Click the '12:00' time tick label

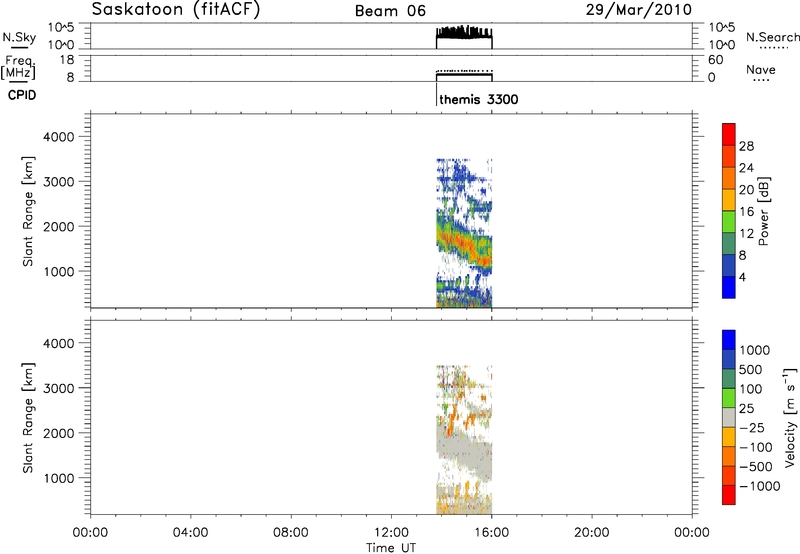pos(391,533)
